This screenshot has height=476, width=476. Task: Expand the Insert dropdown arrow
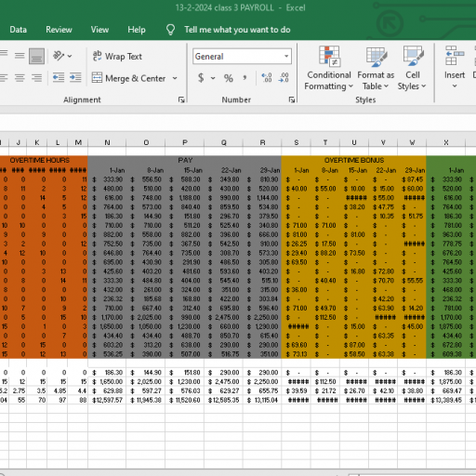tap(455, 86)
